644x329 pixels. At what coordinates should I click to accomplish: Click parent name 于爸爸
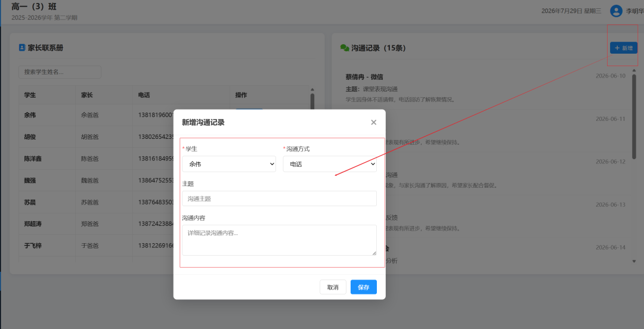90,246
